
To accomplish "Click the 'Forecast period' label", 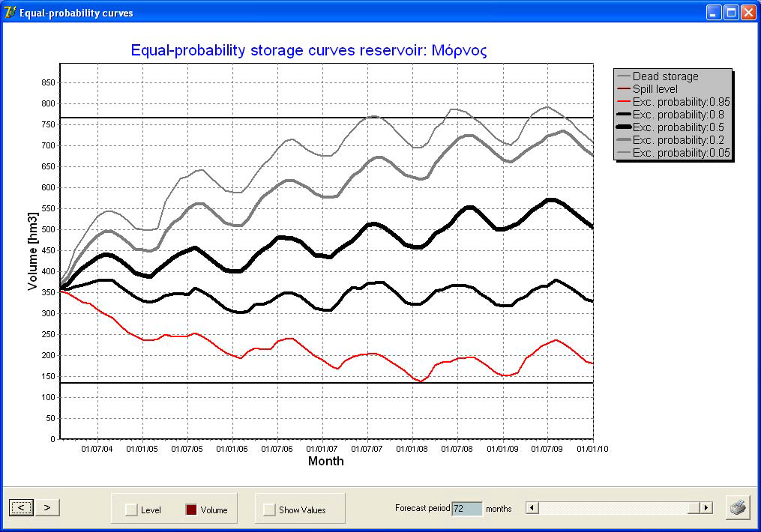I will click(x=422, y=508).
